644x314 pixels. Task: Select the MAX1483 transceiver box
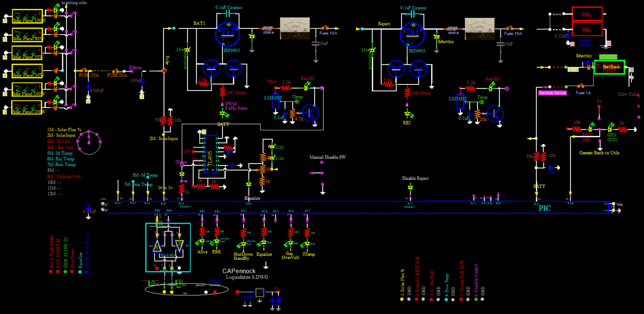[x=168, y=247]
